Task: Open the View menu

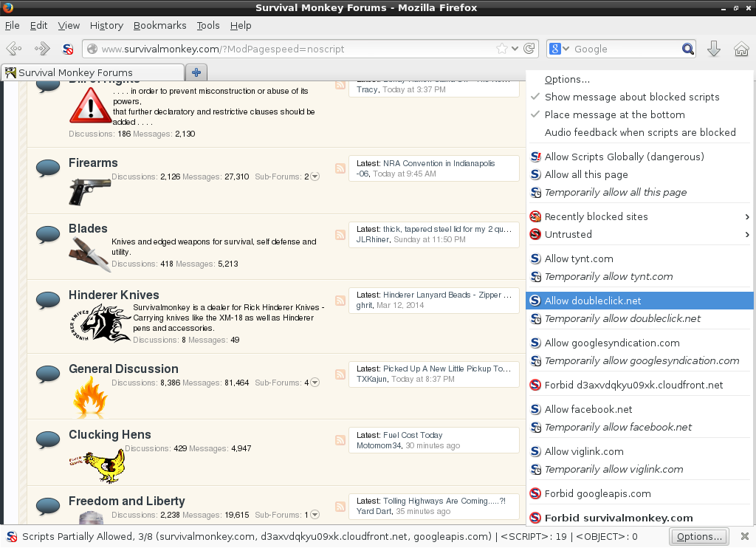Action: click(69, 26)
